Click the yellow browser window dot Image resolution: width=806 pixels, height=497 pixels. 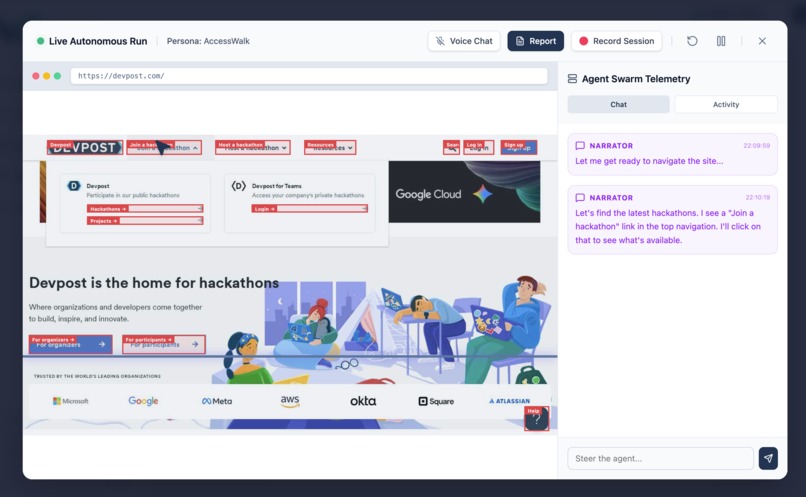46,76
